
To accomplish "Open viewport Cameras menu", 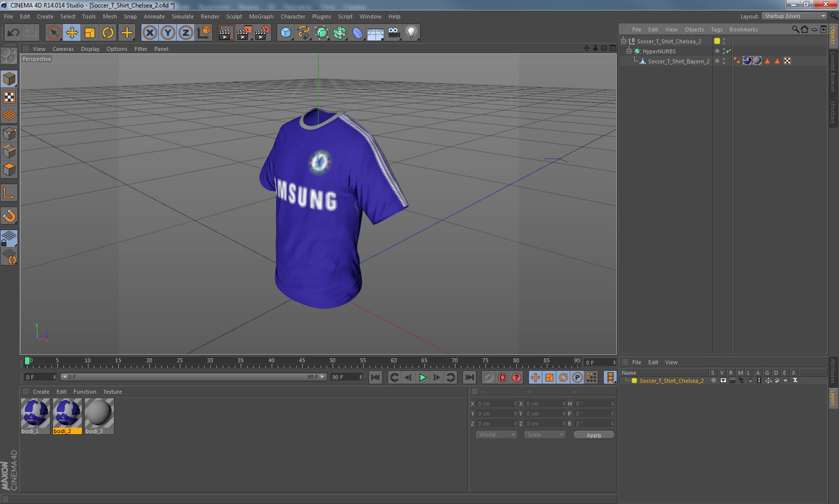I will [x=63, y=49].
